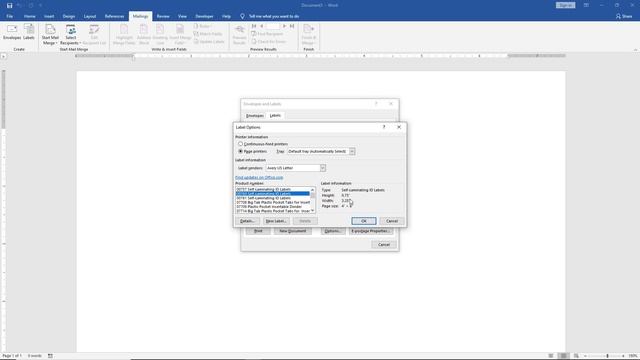Screen dimensions: 640x360
Task: Click the Preview Results icon
Action: (x=240, y=35)
